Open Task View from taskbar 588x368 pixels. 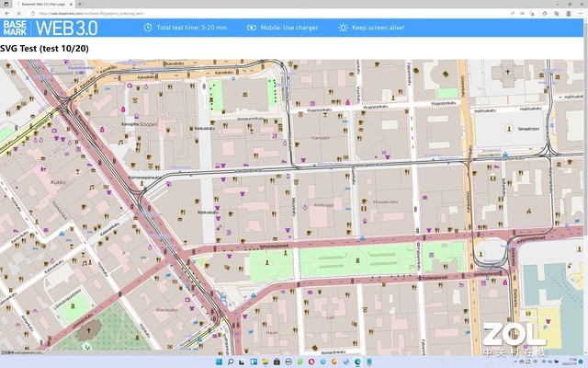click(242, 362)
